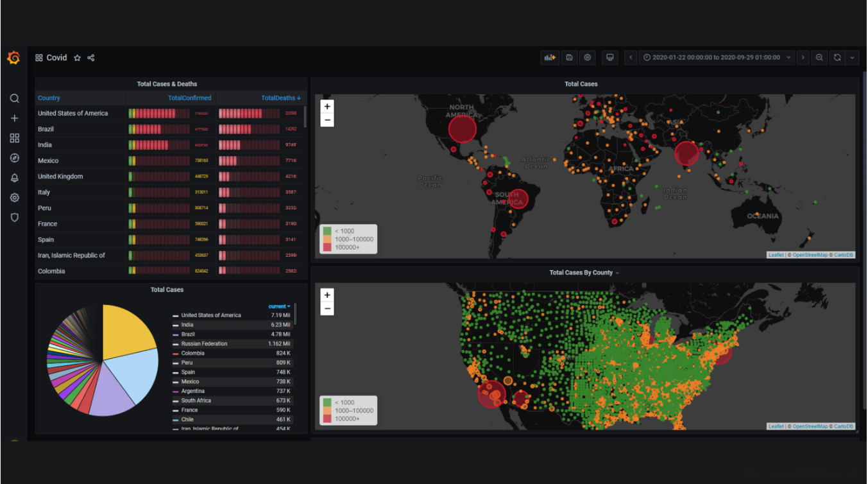Open Leaflet link on the world map

click(776, 255)
